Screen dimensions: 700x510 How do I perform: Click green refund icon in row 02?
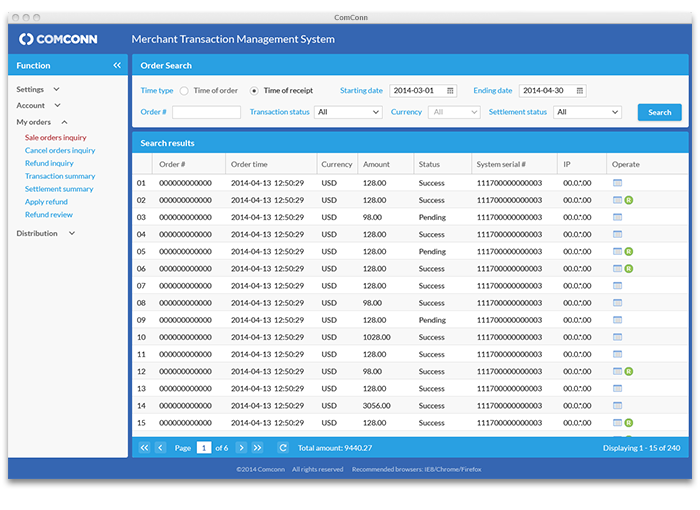coord(629,200)
